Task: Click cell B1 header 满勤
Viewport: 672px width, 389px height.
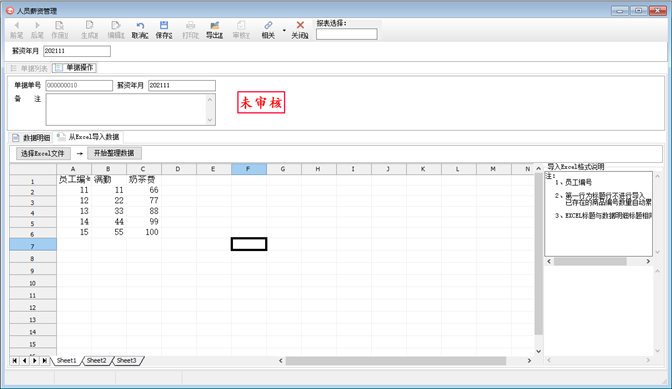Action: [109, 180]
